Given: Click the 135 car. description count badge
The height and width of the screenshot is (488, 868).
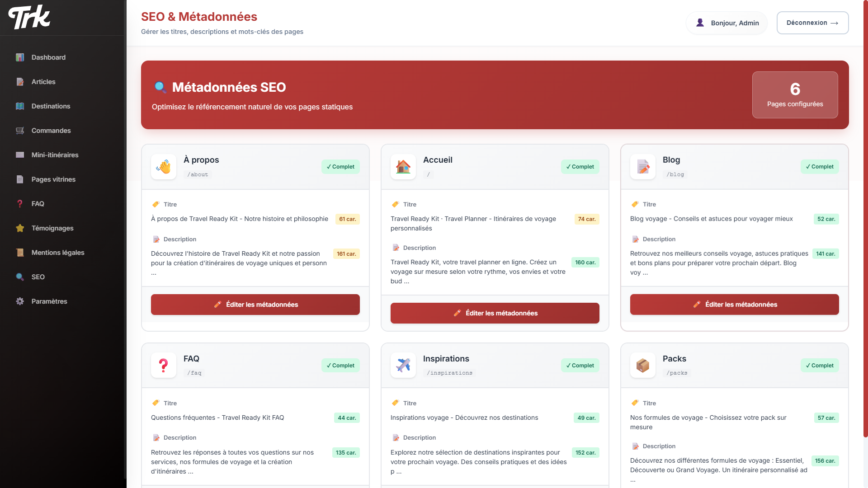Looking at the screenshot, I should click(346, 453).
